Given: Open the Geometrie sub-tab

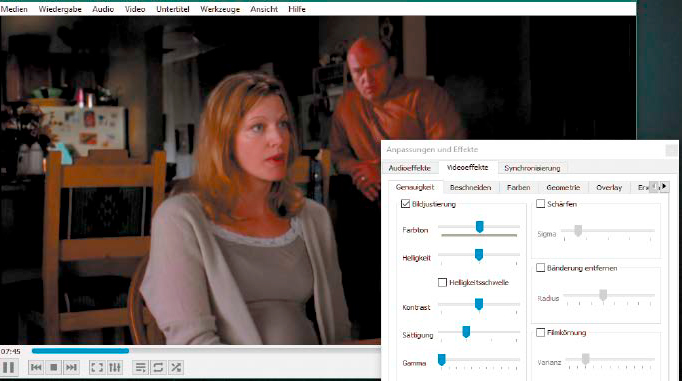Looking at the screenshot, I should tap(563, 187).
